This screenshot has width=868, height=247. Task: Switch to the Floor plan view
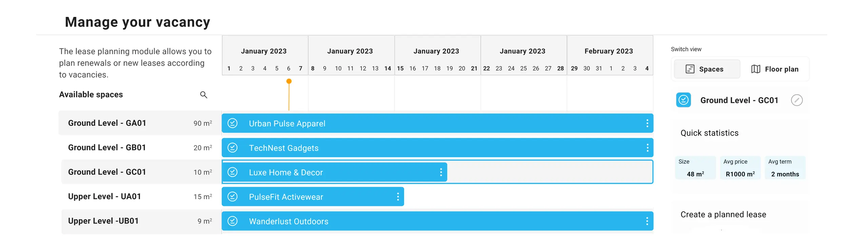tap(774, 69)
